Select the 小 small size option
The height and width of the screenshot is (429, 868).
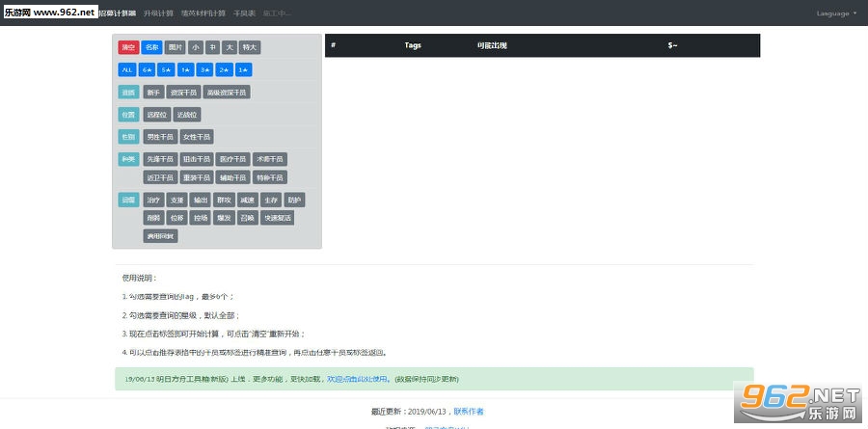(x=196, y=47)
